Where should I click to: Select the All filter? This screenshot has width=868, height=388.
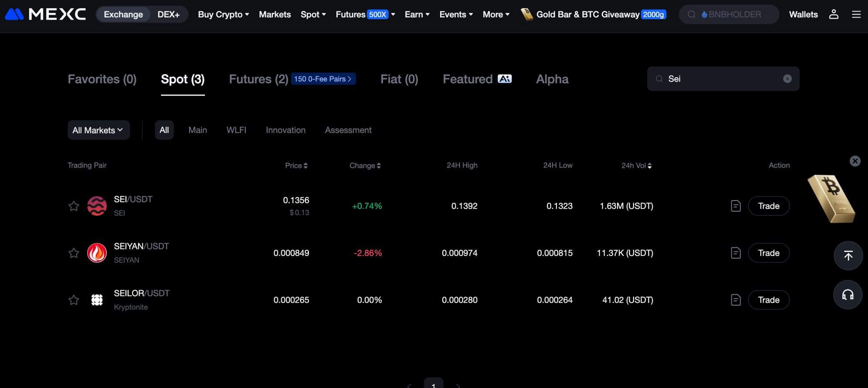[164, 130]
